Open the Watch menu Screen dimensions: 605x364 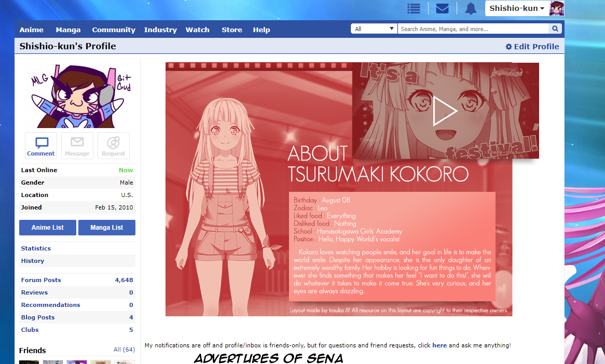tap(198, 30)
